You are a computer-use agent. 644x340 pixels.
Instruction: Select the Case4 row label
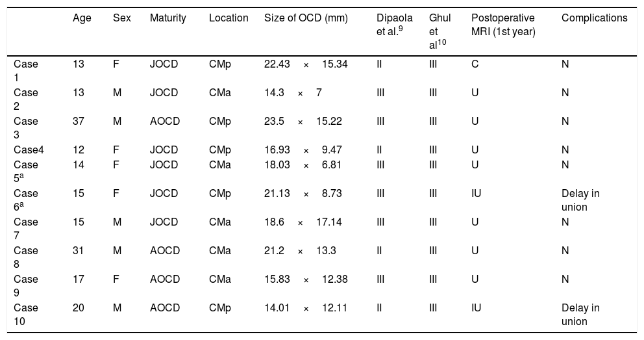(x=27, y=149)
